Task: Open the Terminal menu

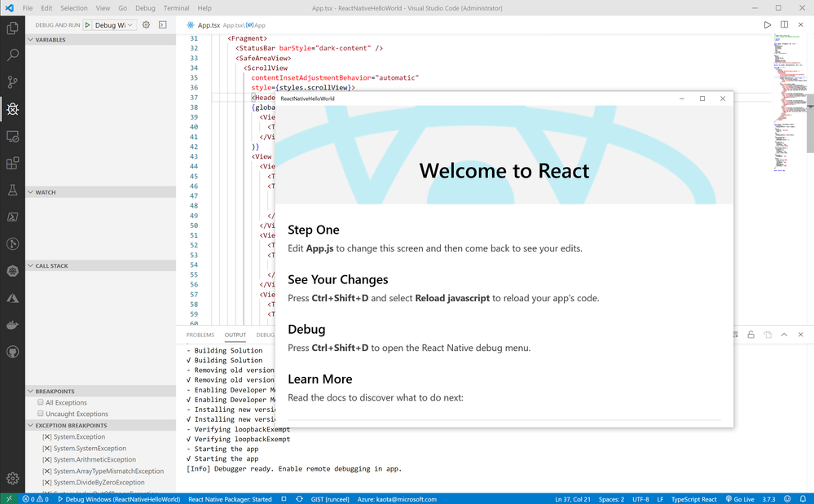Action: point(177,8)
